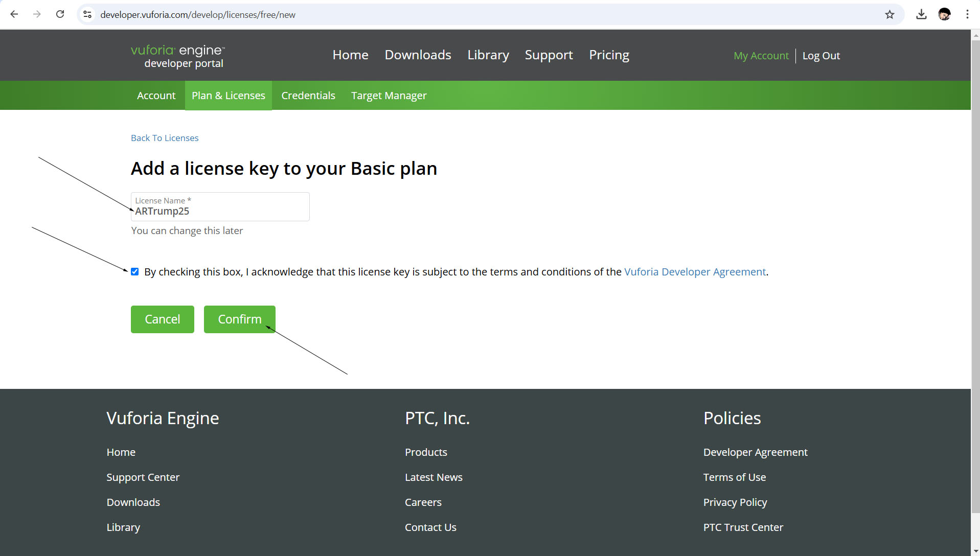Screen dimensions: 980x556
Task: Open Chrome three-dot menu
Action: point(967,14)
